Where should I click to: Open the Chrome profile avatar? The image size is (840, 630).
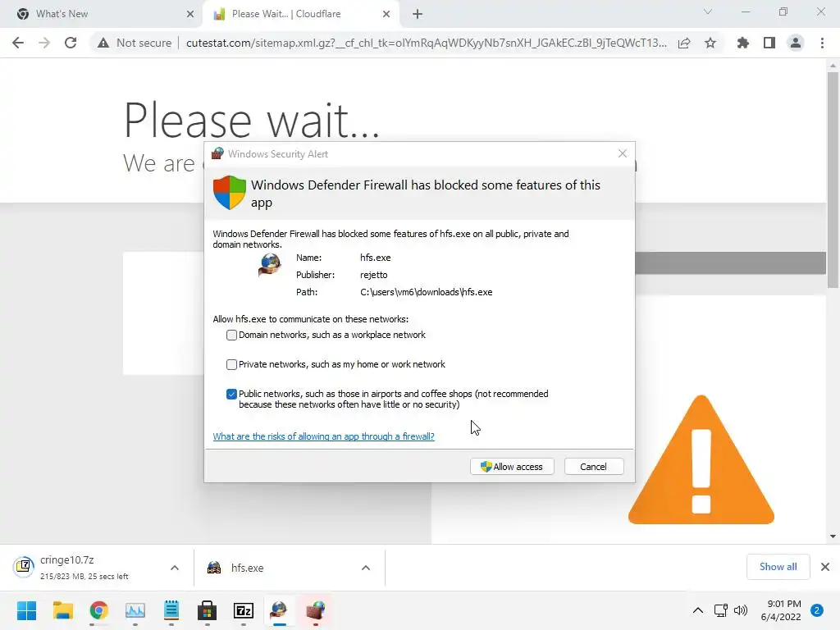coord(796,43)
